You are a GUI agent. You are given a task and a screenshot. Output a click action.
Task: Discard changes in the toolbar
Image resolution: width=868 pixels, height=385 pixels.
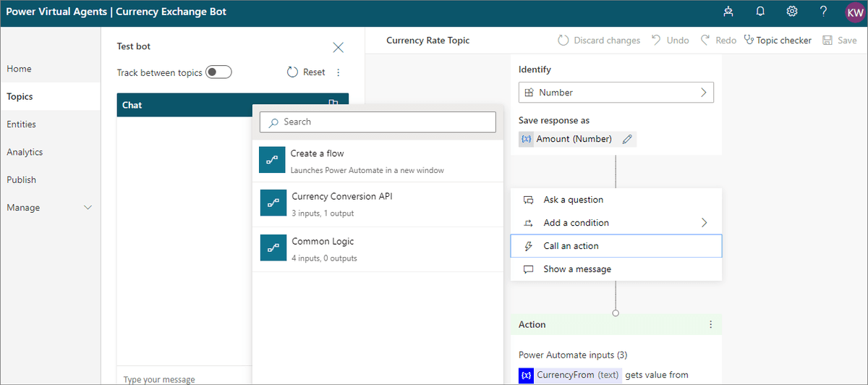pyautogui.click(x=599, y=41)
